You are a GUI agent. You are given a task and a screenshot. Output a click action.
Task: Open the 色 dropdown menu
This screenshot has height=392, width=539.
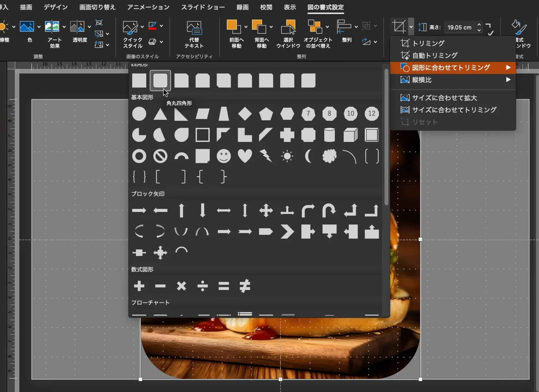[x=39, y=26]
